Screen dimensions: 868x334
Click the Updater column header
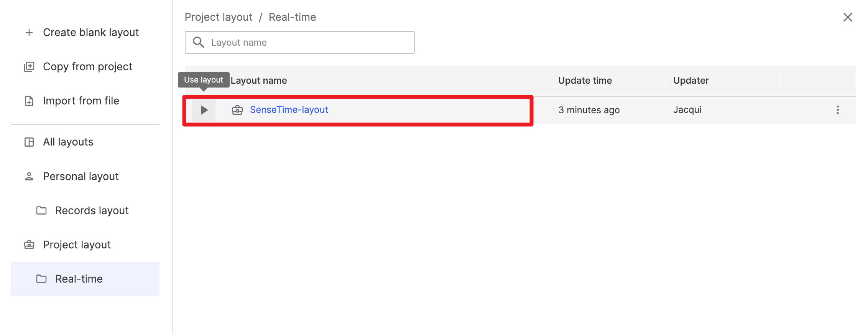point(690,81)
